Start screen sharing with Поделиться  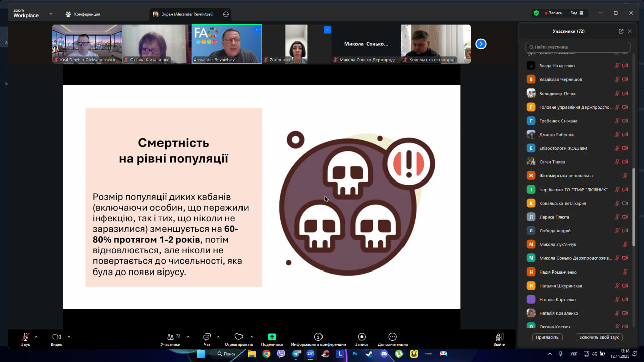tap(272, 337)
